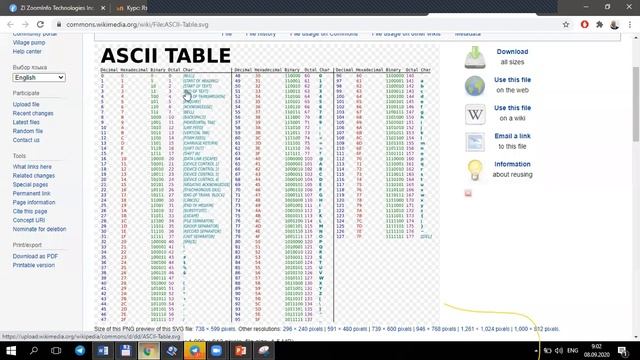Open Help center sidebar link
The height and width of the screenshot is (360, 640).
(27, 51)
